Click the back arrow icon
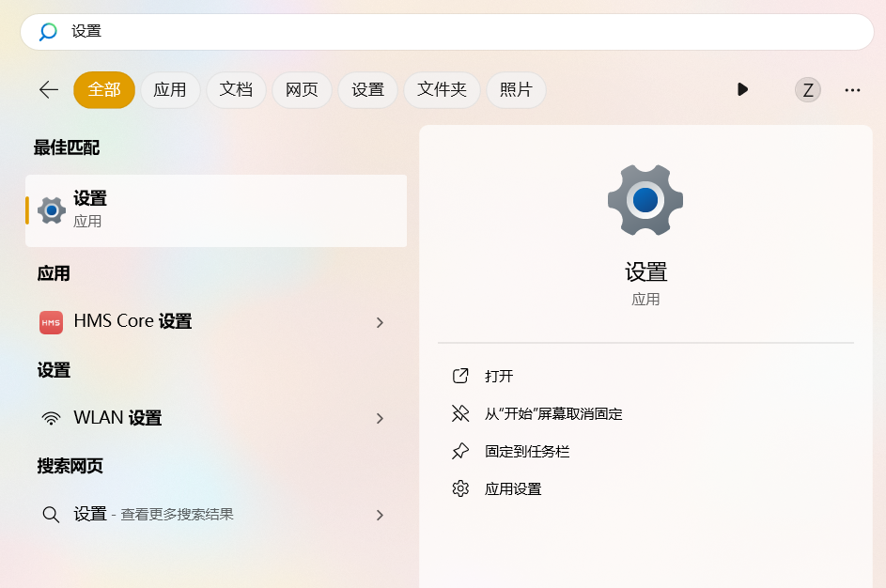This screenshot has height=588, width=886. pyautogui.click(x=49, y=89)
